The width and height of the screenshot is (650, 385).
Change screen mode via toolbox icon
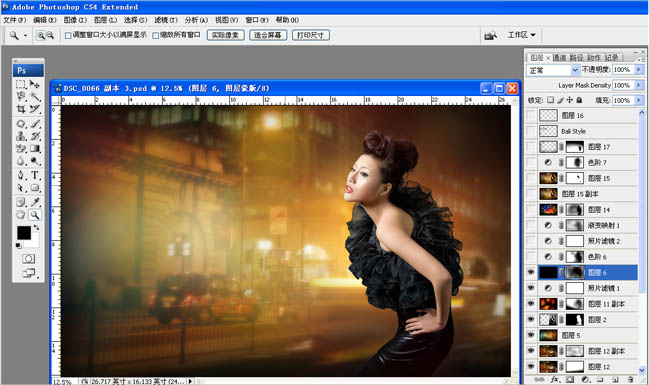coord(28,273)
